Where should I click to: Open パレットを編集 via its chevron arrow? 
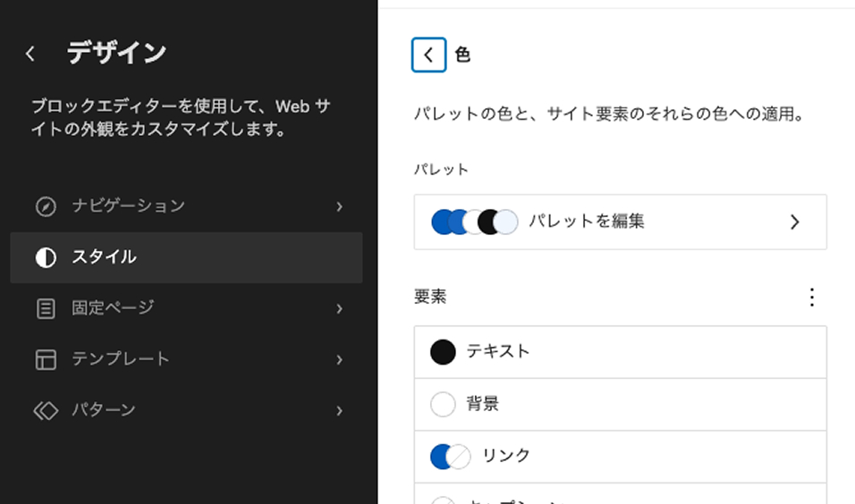click(x=794, y=222)
